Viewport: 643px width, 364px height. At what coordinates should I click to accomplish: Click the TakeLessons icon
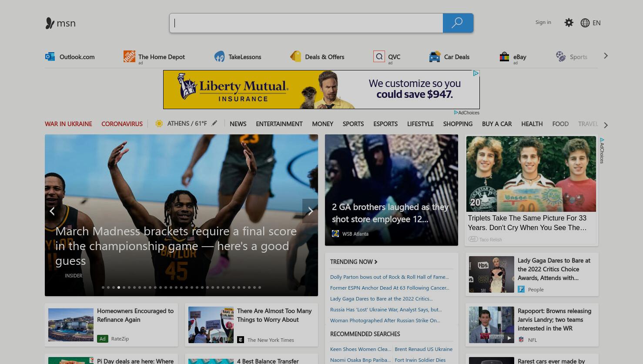point(219,57)
